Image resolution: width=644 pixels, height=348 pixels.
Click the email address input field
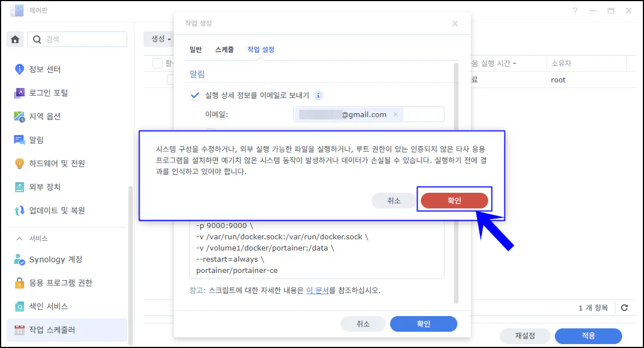[x=369, y=115]
